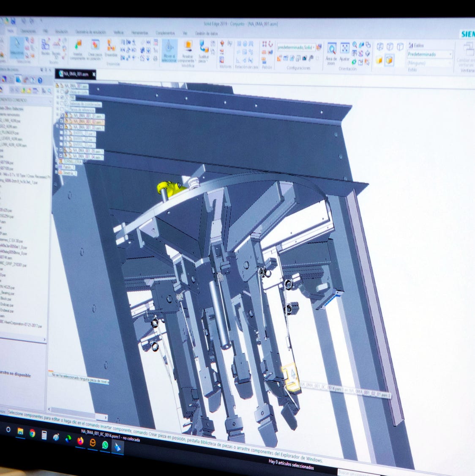Uncheck the NA_0MA_001_05.asm visibility checkbox
Viewport: 475px width, 476px height.
pyautogui.click(x=62, y=150)
